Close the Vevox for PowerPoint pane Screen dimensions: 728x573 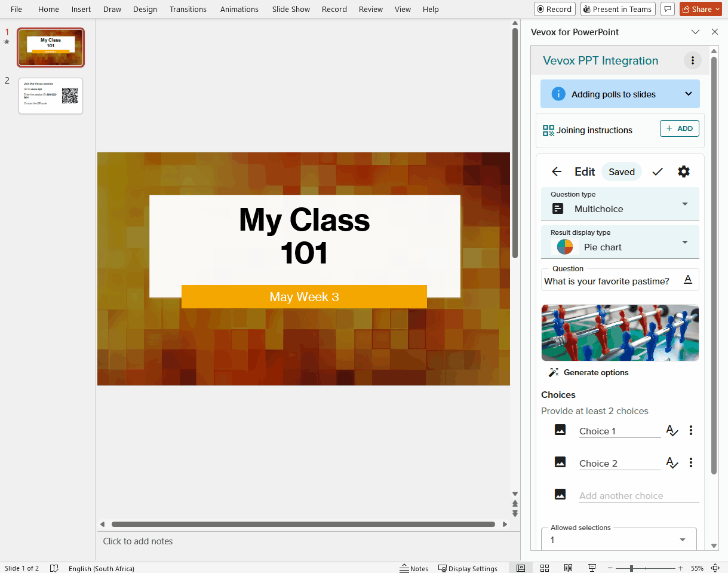(715, 32)
